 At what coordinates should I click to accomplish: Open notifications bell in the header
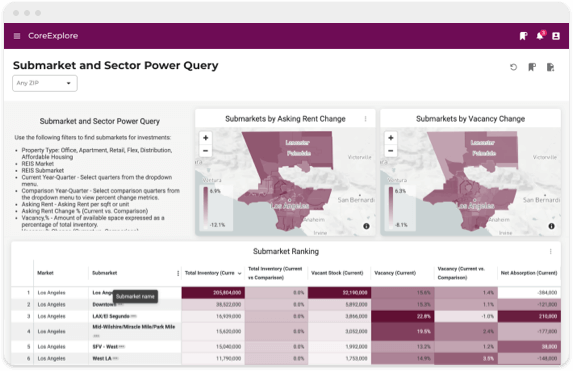(540, 36)
